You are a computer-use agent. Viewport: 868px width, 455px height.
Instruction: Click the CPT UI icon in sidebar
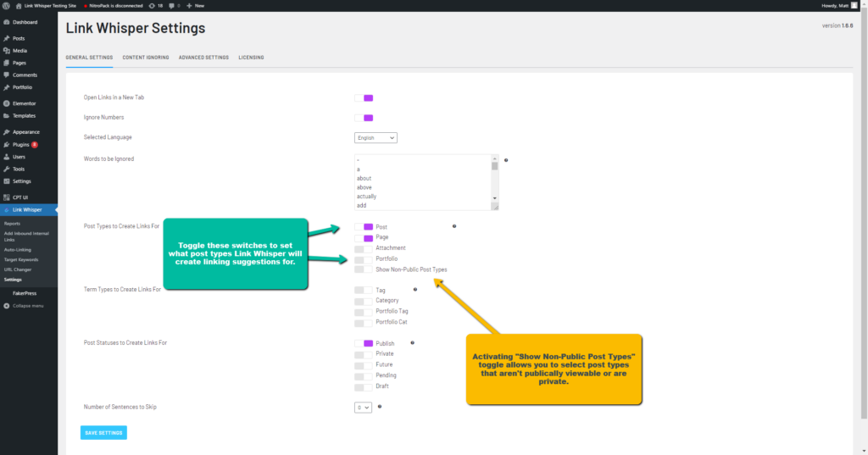click(7, 197)
